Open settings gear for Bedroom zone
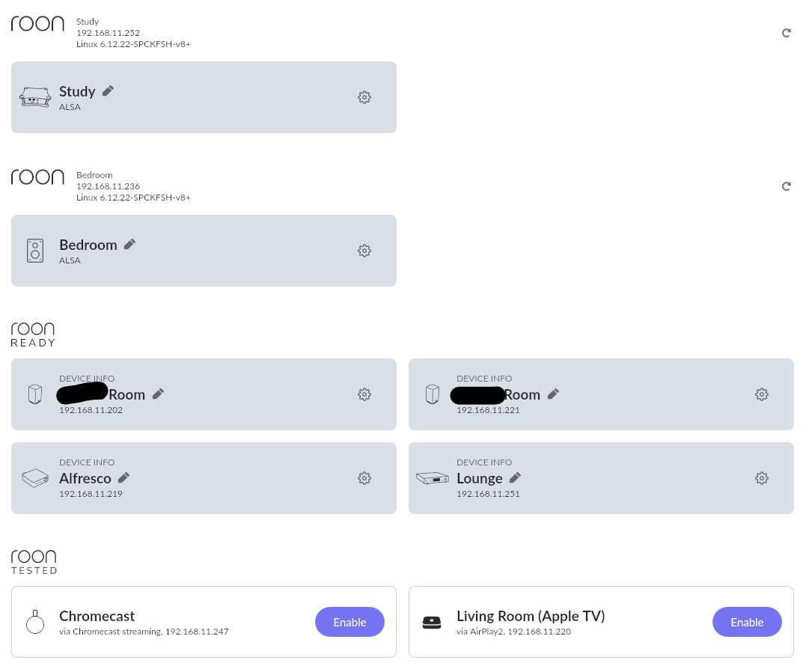Screen dimensions: 812x669 364,251
